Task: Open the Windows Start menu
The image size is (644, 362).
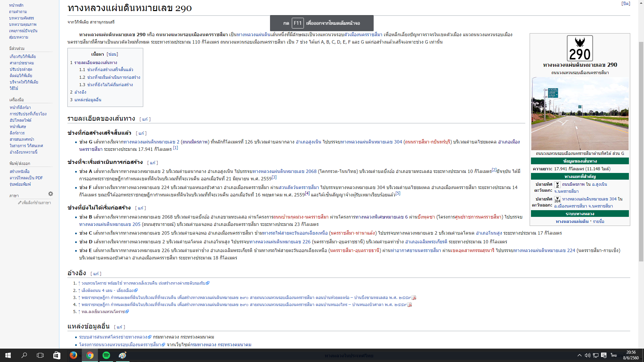Action: pyautogui.click(x=8, y=355)
